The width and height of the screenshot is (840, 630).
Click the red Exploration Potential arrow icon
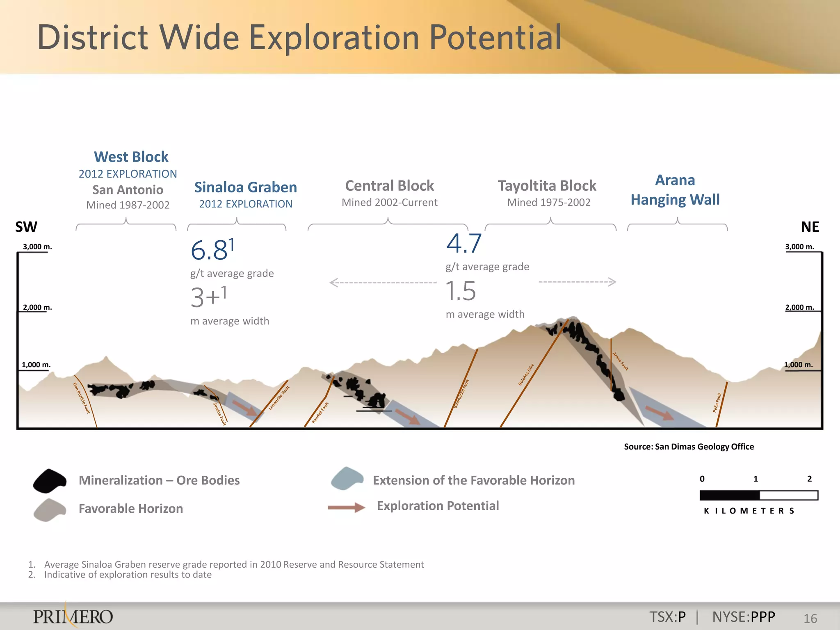point(347,507)
